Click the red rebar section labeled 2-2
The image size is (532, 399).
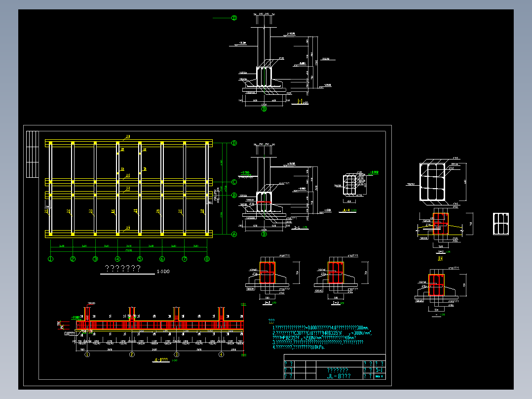pos(267,273)
